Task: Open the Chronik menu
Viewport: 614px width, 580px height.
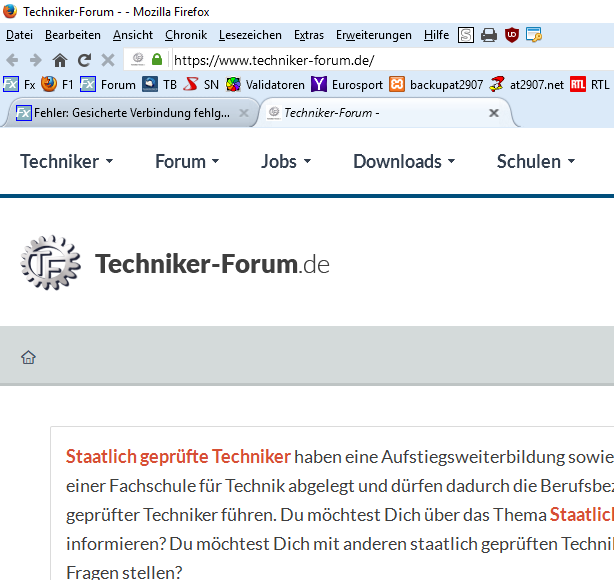Action: (x=186, y=35)
